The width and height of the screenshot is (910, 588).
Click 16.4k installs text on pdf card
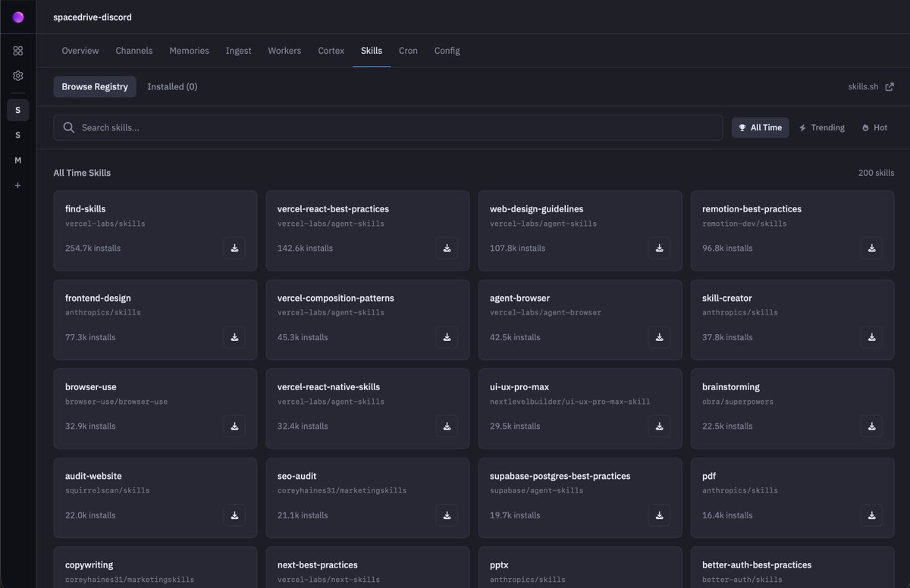click(727, 515)
